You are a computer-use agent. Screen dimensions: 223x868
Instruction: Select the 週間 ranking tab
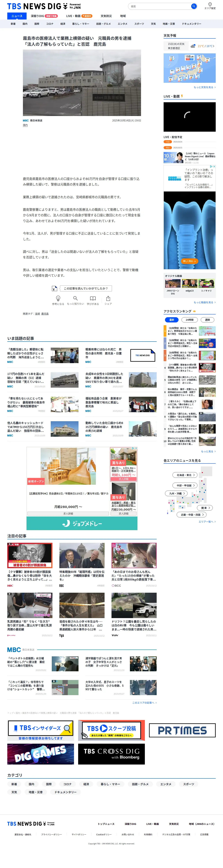[x=208, y=320]
